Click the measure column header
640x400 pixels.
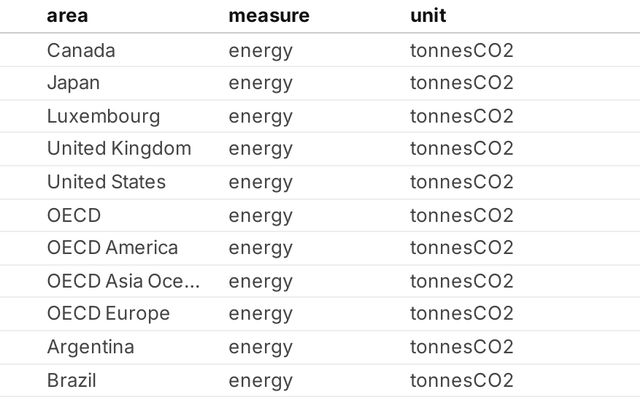(x=269, y=16)
